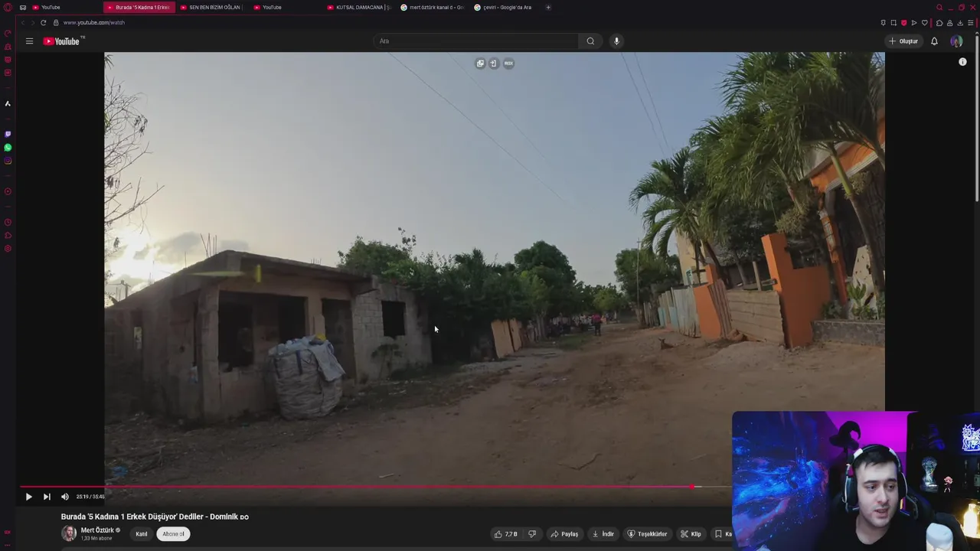980x551 pixels.
Task: Select 'Burada '5 Kadına 1 Erkek' tab
Action: click(139, 8)
